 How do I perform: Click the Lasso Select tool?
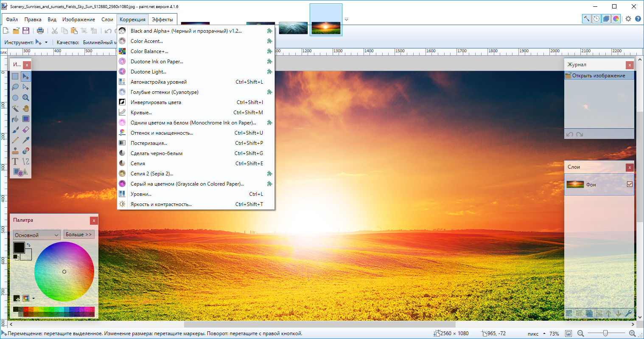coord(15,87)
